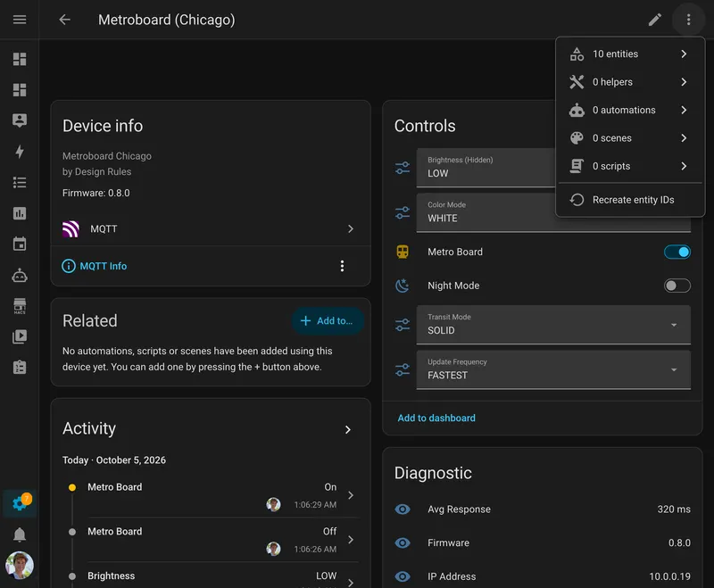Open the Update Frequency FASTEST dropdown

point(553,369)
